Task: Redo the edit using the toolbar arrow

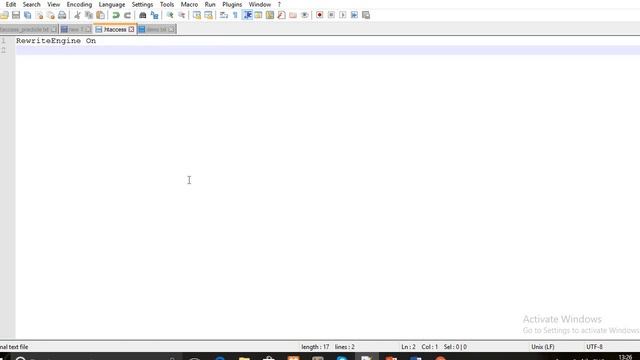Action: tap(127, 15)
